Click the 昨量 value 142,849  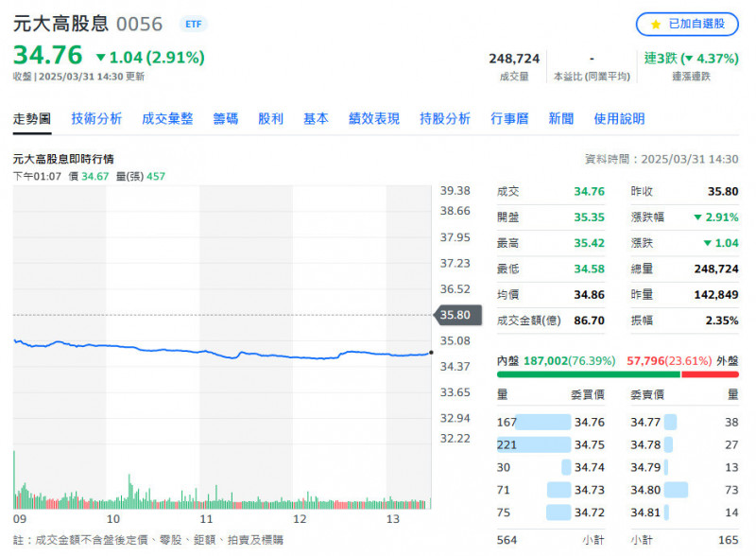[x=716, y=295]
